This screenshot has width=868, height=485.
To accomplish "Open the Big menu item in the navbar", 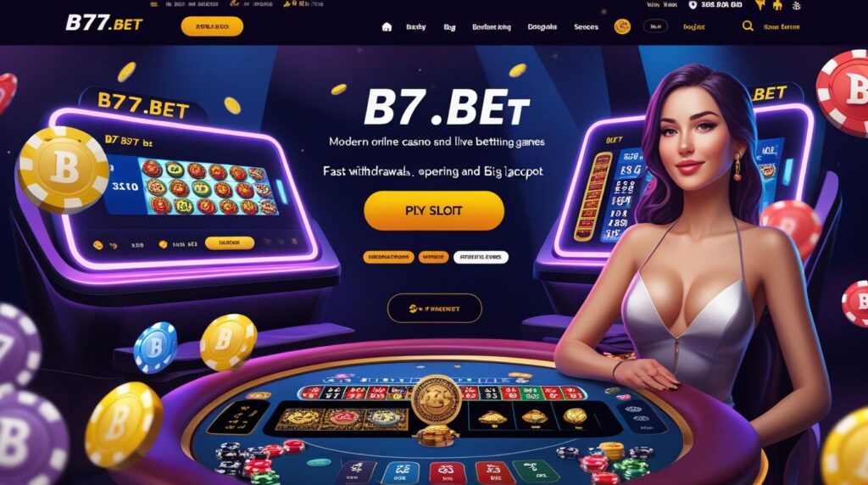I will point(449,26).
